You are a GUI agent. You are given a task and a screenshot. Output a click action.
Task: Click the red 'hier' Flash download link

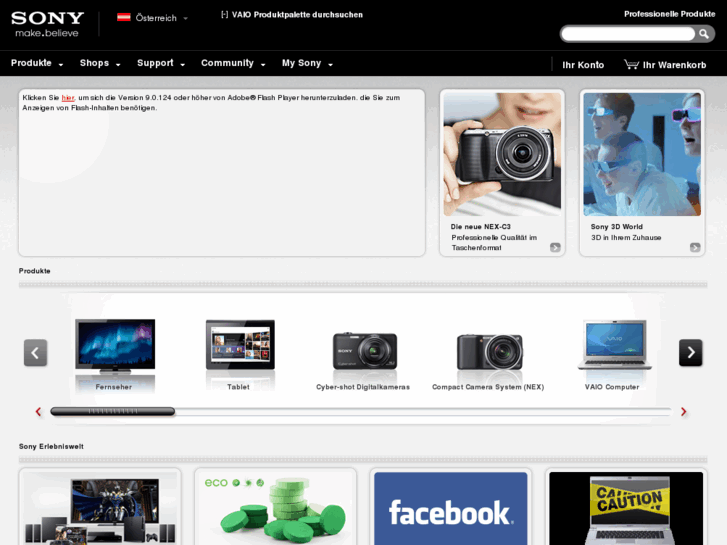point(68,97)
